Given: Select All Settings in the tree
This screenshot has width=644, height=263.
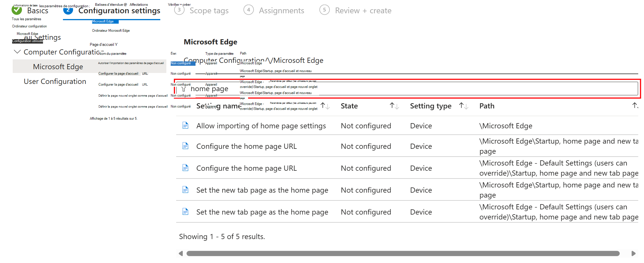Looking at the screenshot, I should 42,37.
